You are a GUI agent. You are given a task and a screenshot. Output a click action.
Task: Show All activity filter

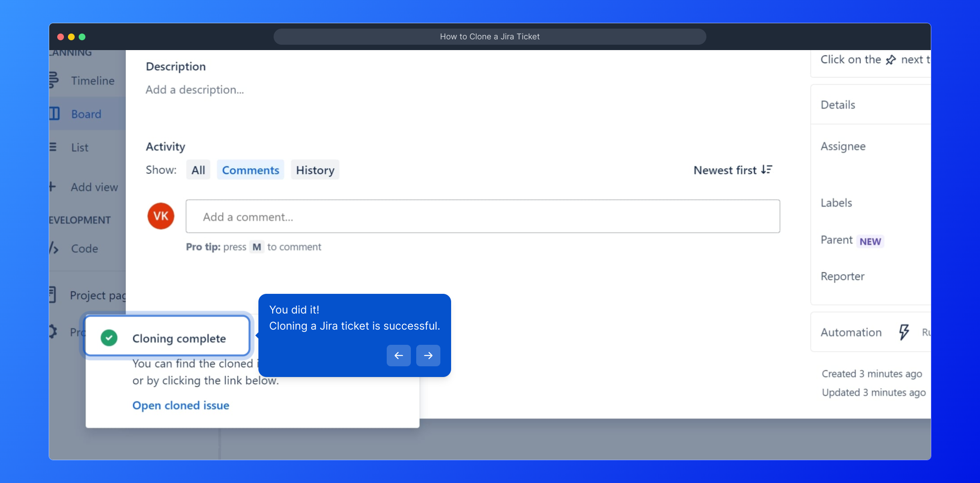point(198,170)
